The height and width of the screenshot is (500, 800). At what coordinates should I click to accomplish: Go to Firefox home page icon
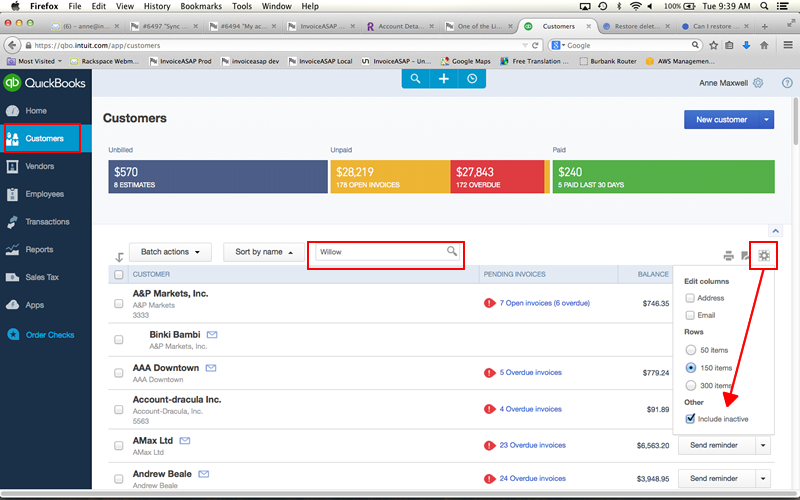(764, 45)
